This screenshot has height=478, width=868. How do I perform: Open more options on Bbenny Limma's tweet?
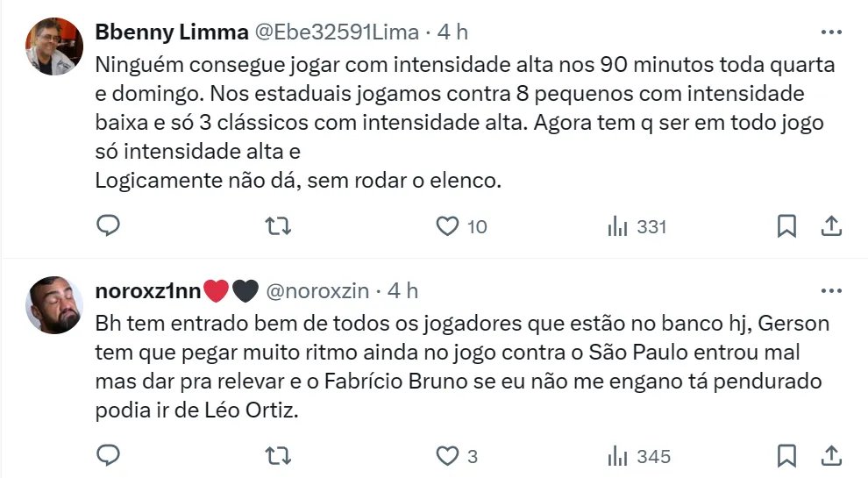click(x=830, y=32)
